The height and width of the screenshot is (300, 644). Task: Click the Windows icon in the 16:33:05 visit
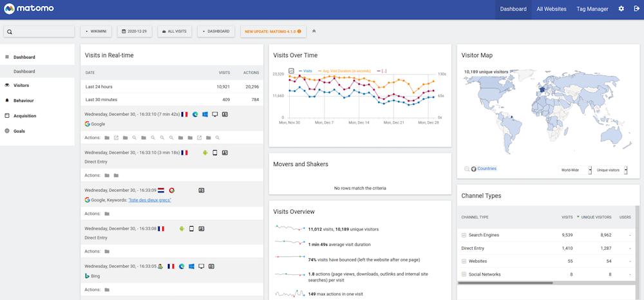191,267
